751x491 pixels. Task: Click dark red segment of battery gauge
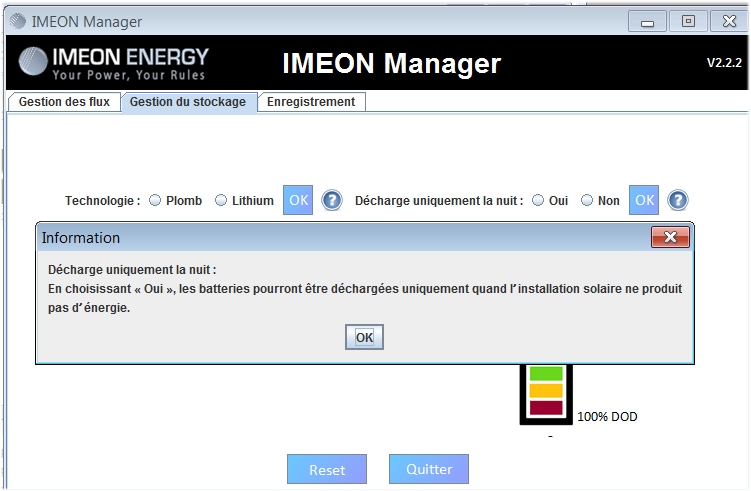546,408
